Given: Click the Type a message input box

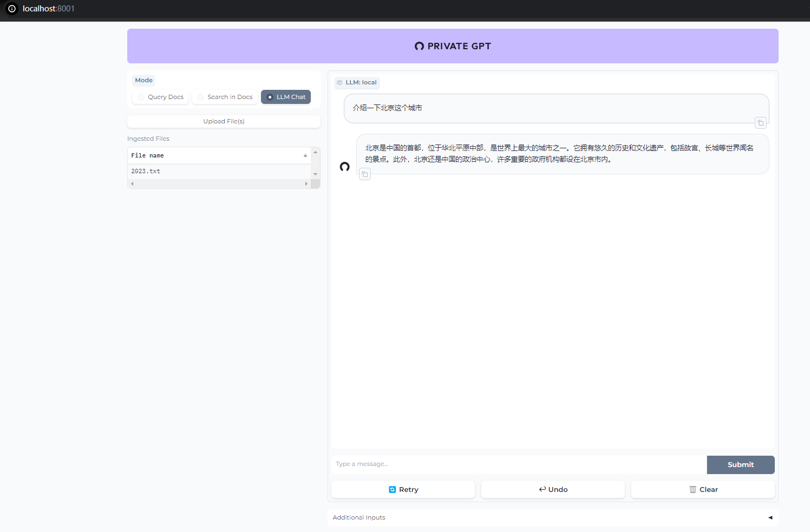Looking at the screenshot, I should coord(519,464).
